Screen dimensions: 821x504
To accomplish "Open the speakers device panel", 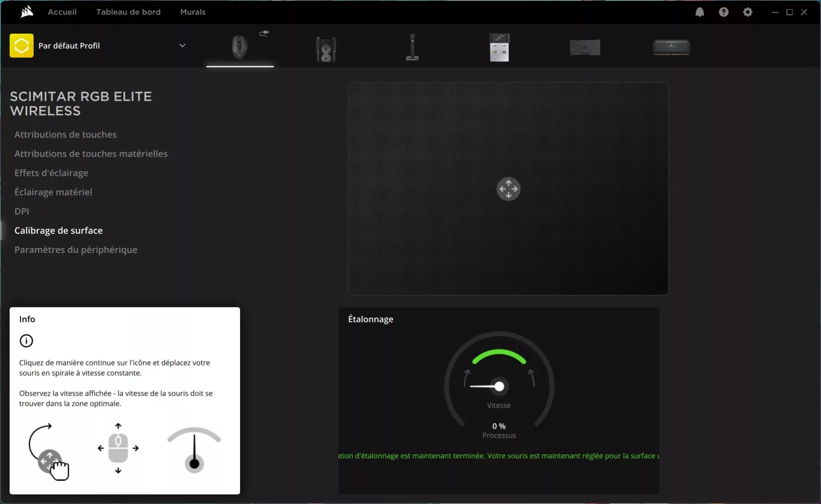I will [x=326, y=48].
